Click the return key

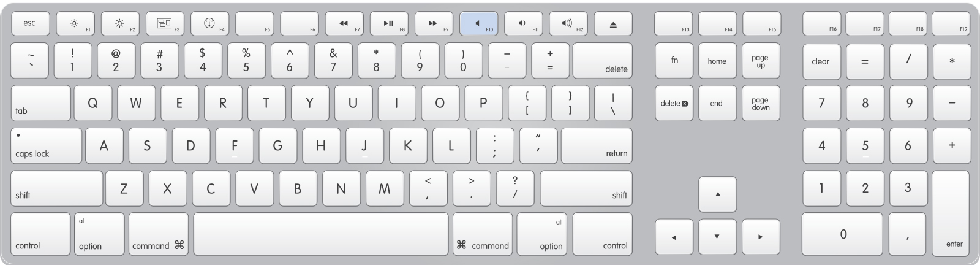pyautogui.click(x=597, y=145)
